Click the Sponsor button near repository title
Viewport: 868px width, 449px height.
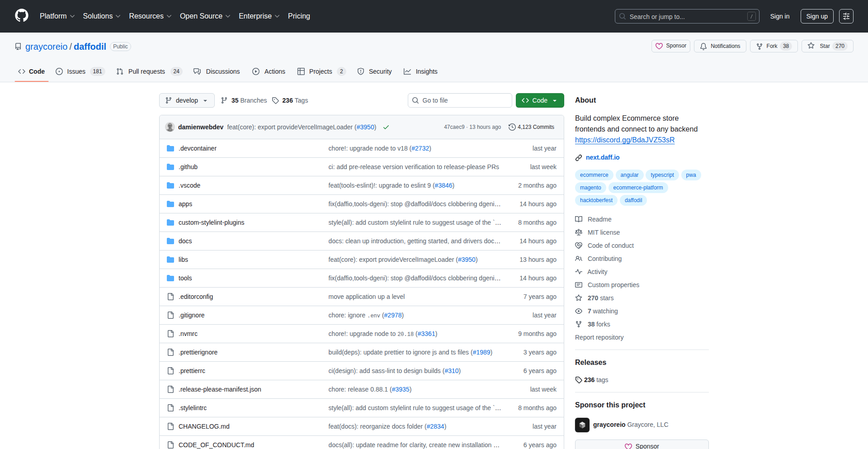[x=671, y=46]
